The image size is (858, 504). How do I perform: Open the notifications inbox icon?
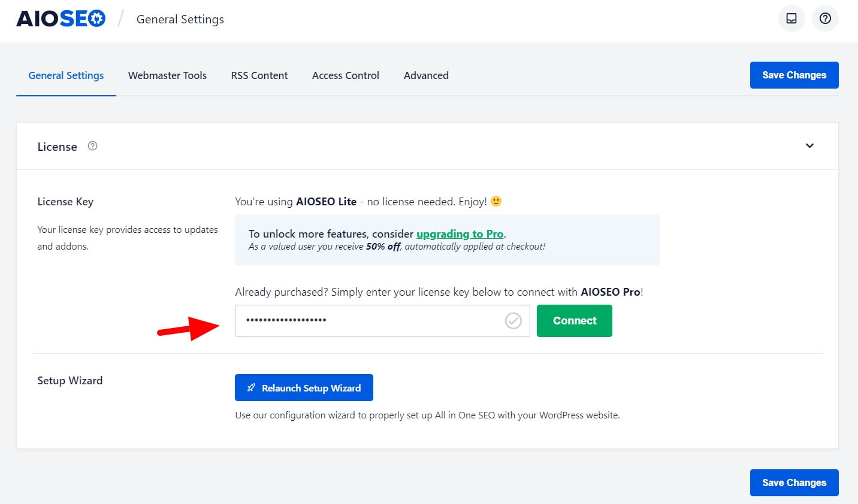coord(791,19)
